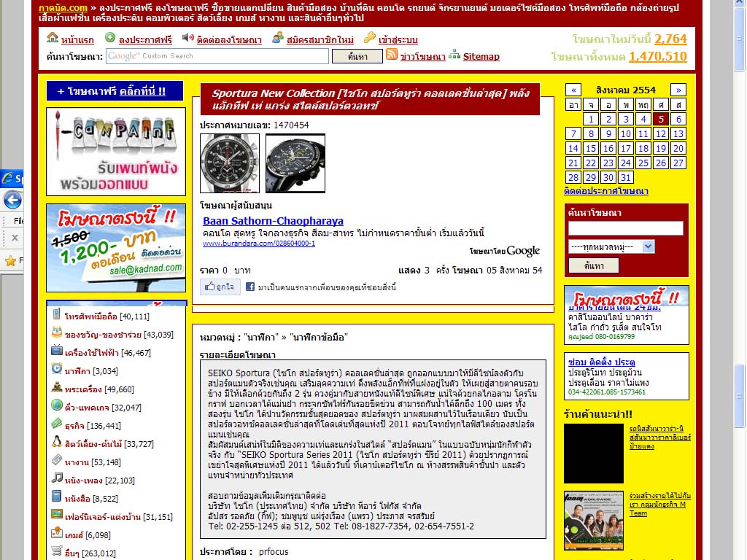Open the www.burandara.com link

(x=259, y=244)
